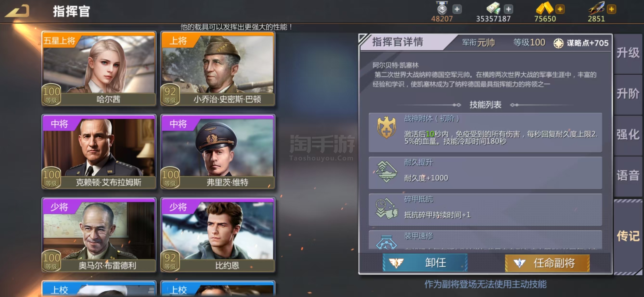Select commander 比约恩 card
The image size is (644, 297).
coord(218,235)
